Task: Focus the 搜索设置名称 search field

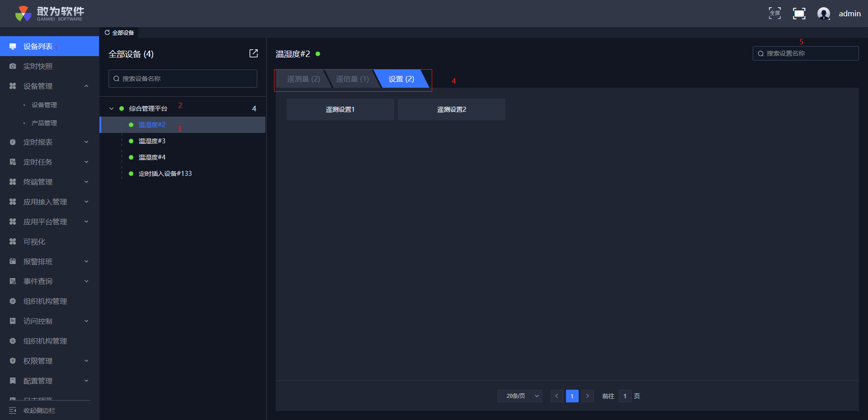Action: (806, 53)
